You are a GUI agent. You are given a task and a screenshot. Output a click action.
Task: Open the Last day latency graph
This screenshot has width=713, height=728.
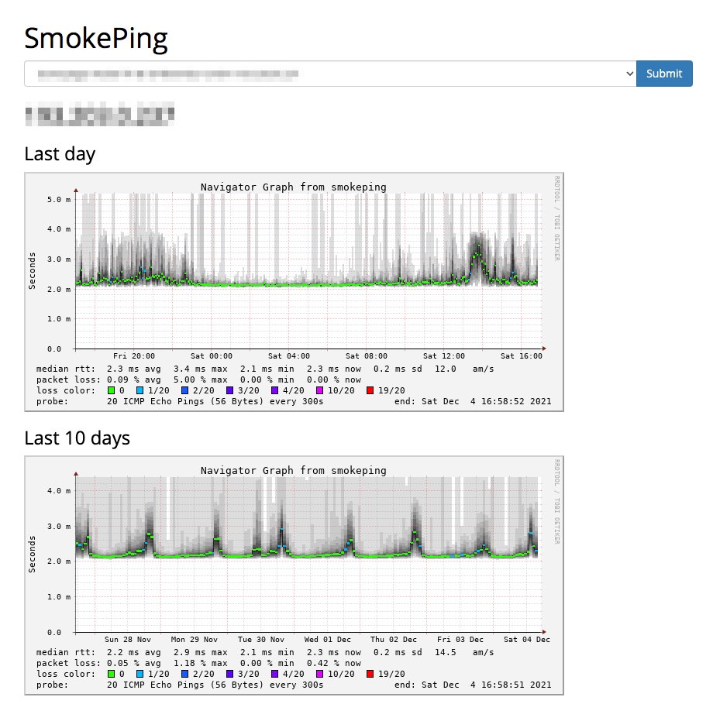click(294, 292)
